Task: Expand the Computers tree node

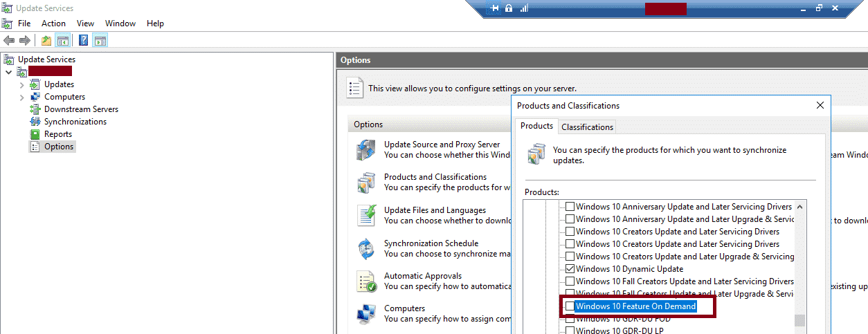Action: 21,97
